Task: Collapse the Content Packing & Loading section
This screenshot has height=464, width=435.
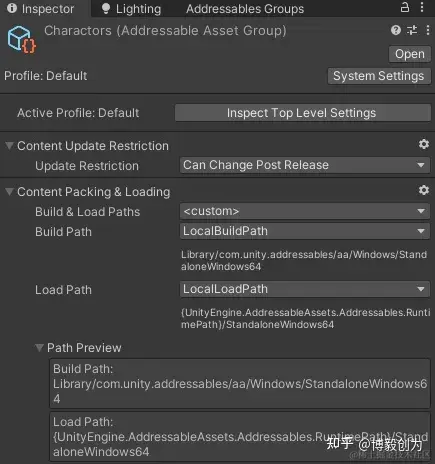Action: pyautogui.click(x=9, y=192)
